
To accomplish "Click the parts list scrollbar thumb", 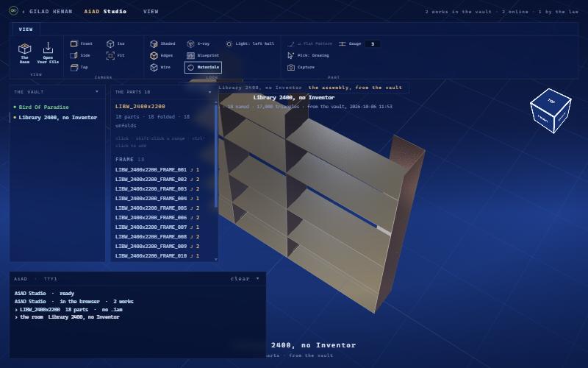I will click(215, 156).
